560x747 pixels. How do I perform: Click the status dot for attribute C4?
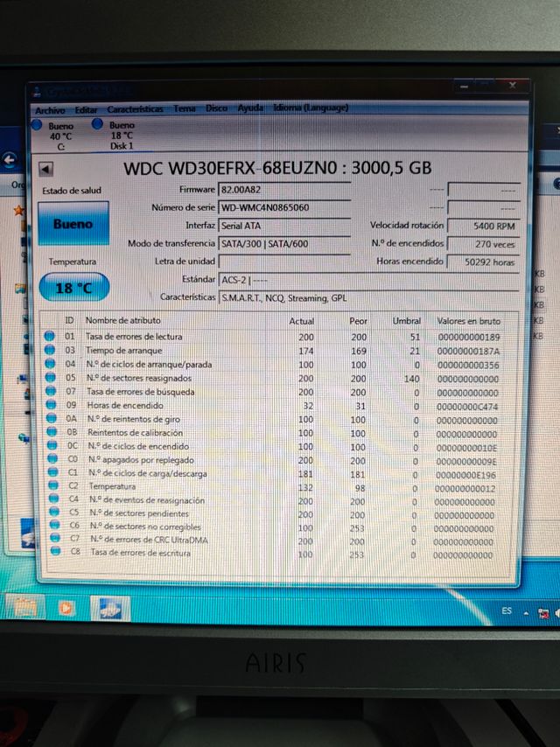54,499
